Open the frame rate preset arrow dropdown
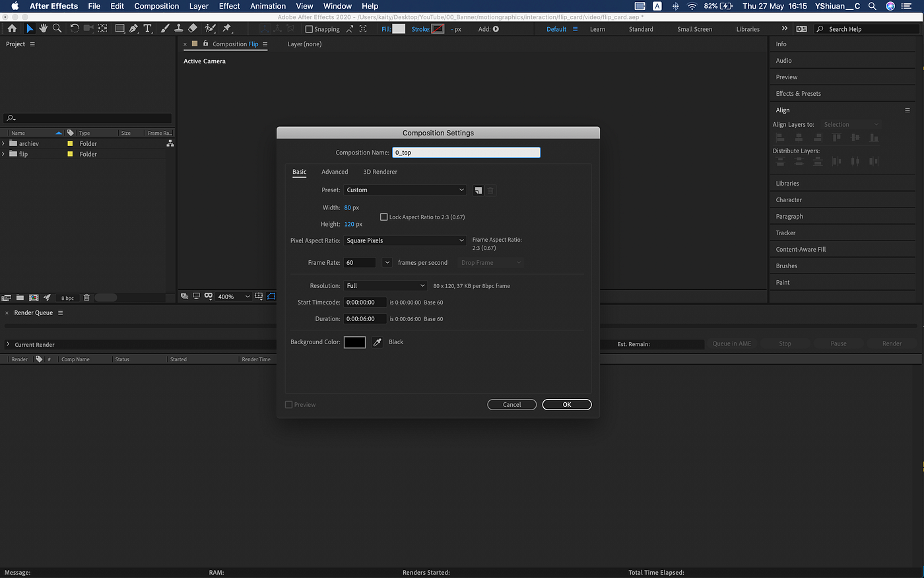The height and width of the screenshot is (578, 924). coord(387,263)
